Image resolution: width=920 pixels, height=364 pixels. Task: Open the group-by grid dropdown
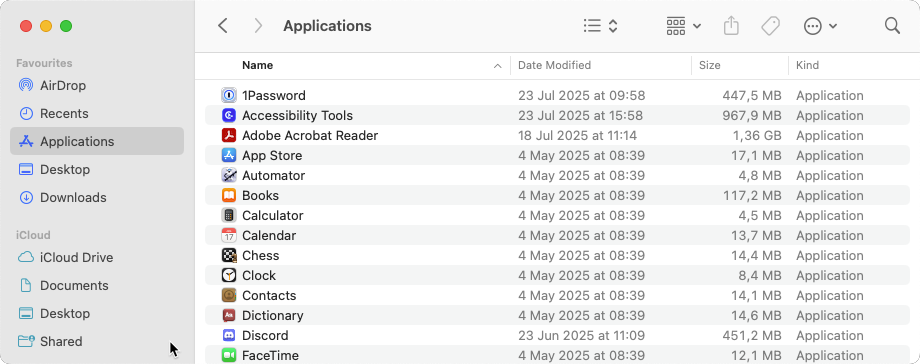684,26
